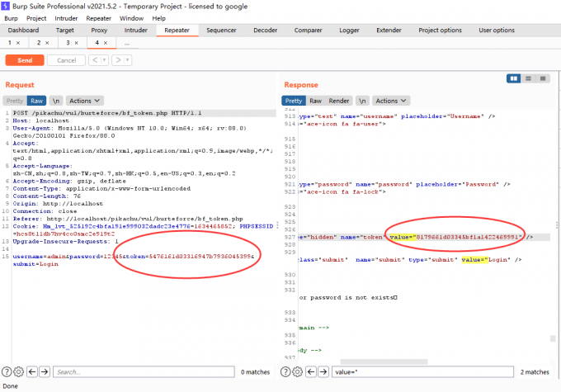The height and width of the screenshot is (392, 561).
Task: Open request Actions dropdown
Action: [85, 101]
